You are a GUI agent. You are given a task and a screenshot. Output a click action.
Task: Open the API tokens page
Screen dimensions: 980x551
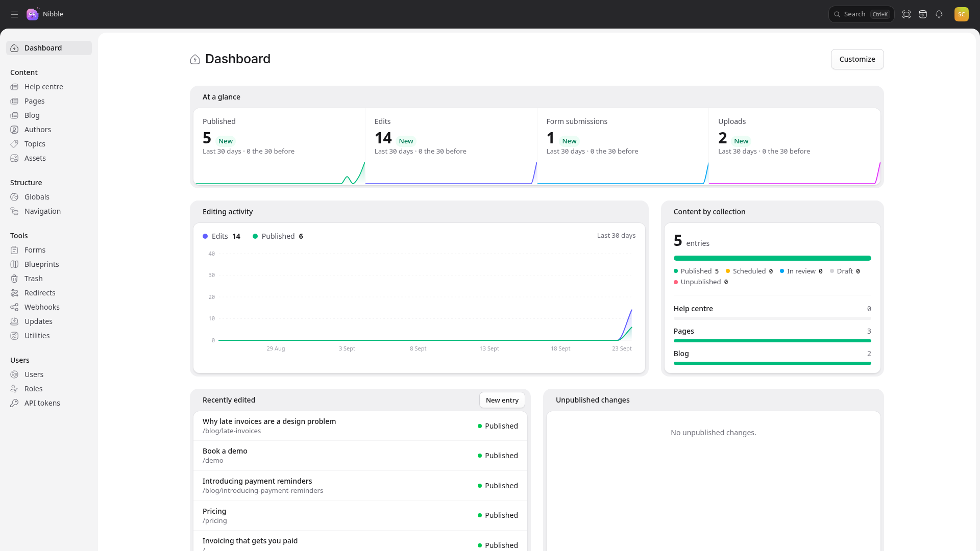pyautogui.click(x=49, y=403)
